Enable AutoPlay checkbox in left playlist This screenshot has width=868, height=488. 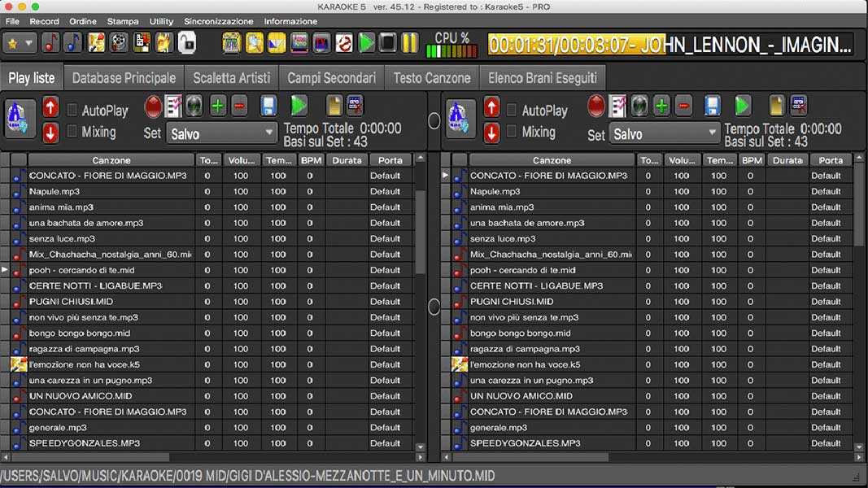72,110
